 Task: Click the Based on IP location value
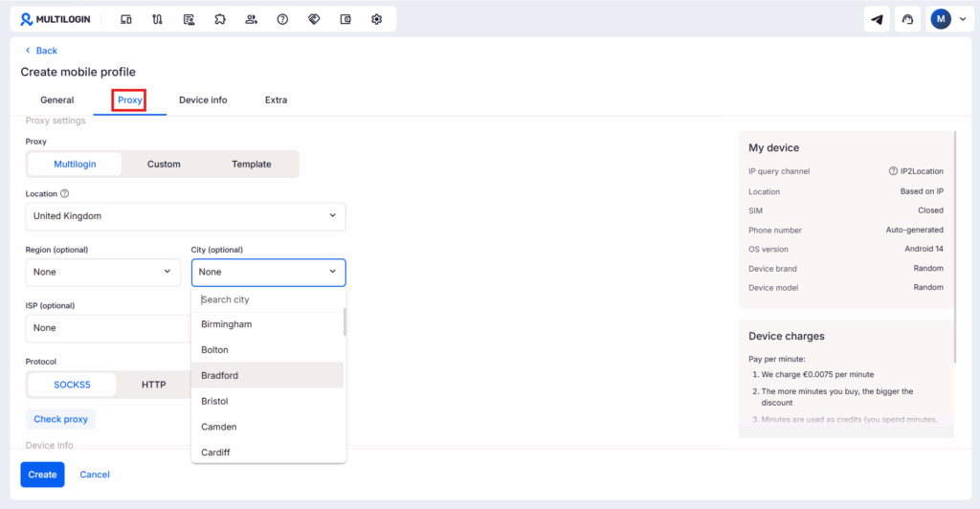pyautogui.click(x=922, y=191)
